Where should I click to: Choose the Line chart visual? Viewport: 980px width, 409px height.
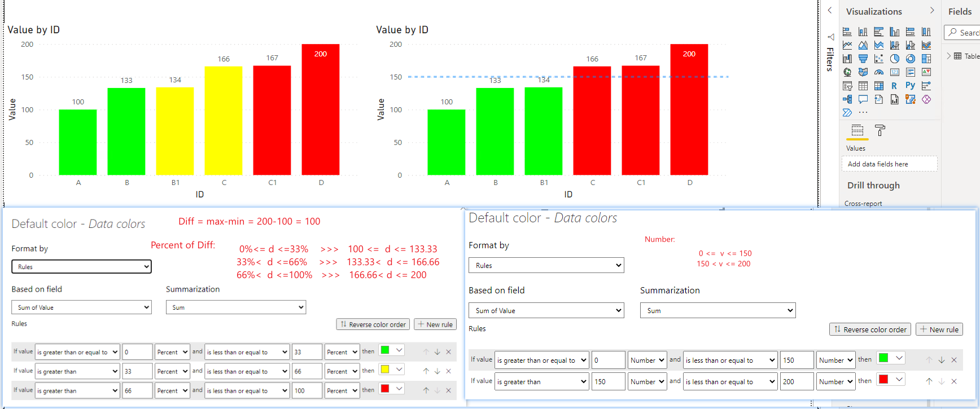[x=847, y=45]
